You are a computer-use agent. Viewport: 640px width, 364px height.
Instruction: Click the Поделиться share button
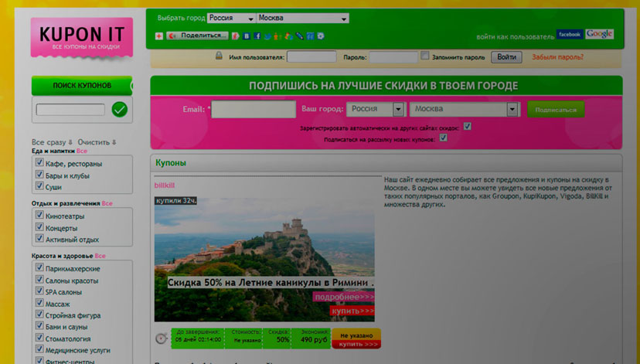click(197, 36)
